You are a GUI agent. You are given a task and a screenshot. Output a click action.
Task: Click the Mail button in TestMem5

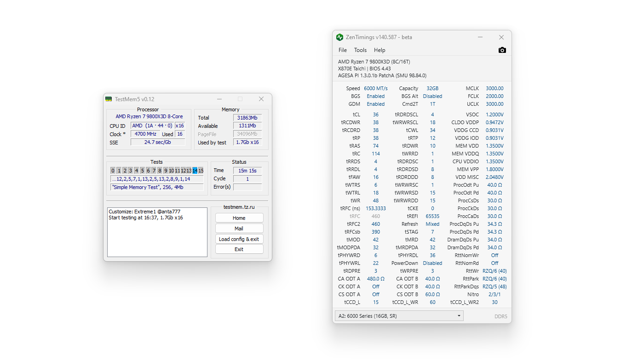(239, 229)
